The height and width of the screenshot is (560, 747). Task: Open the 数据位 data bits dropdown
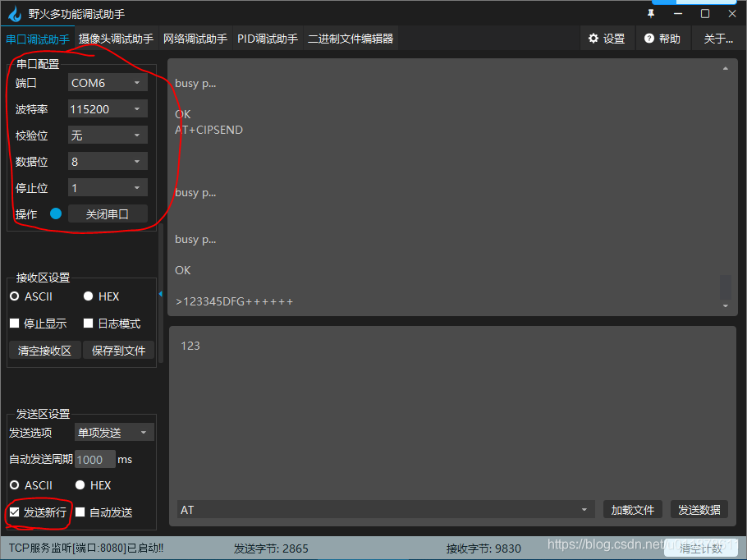(x=108, y=162)
